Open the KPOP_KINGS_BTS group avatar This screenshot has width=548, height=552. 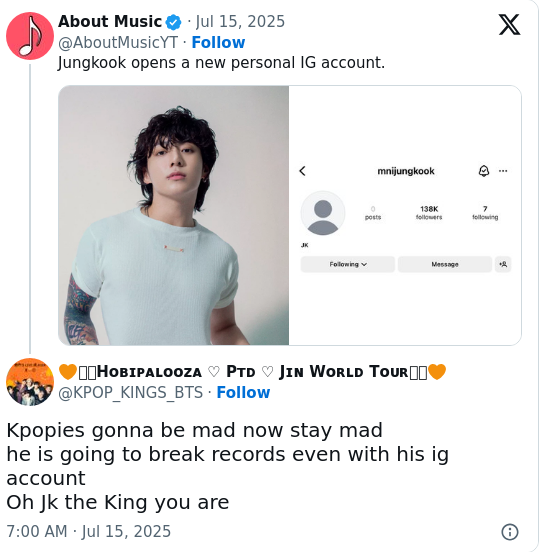(30, 382)
